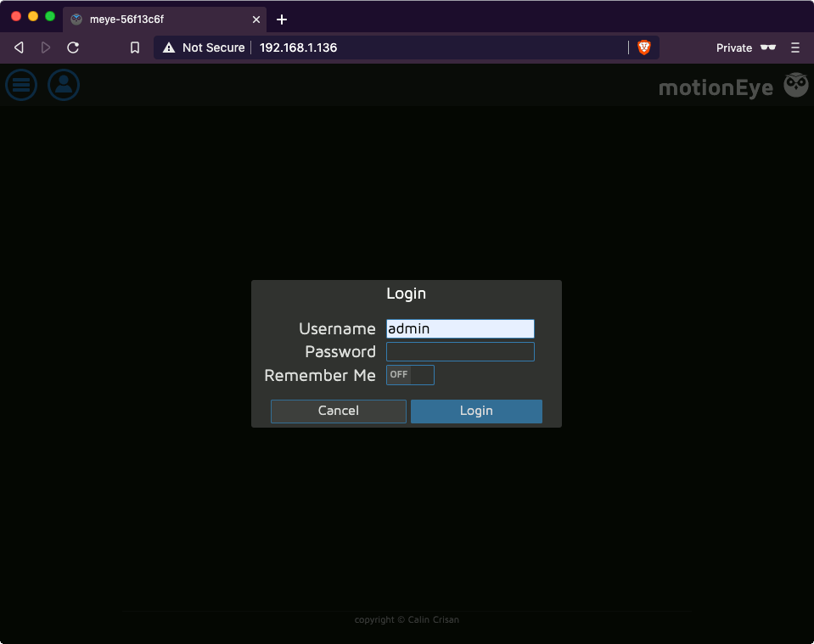The height and width of the screenshot is (644, 814).
Task: Open a new browser tab
Action: pyautogui.click(x=282, y=20)
